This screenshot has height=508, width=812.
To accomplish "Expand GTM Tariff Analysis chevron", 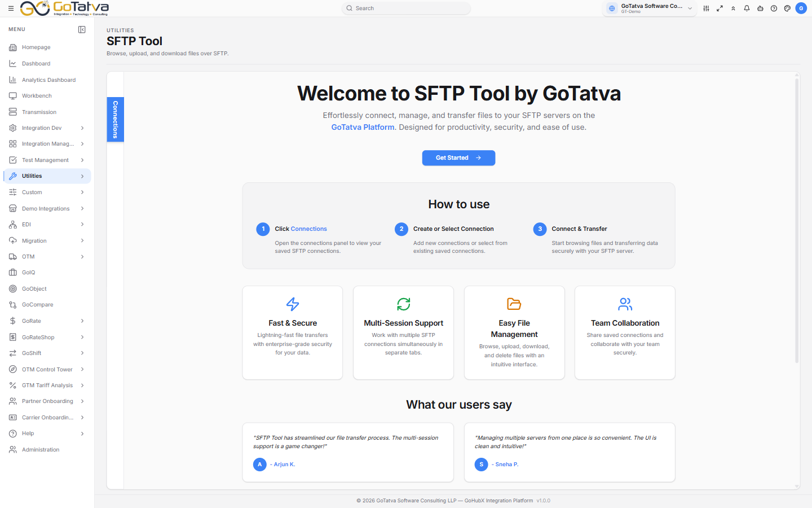I will tap(82, 386).
